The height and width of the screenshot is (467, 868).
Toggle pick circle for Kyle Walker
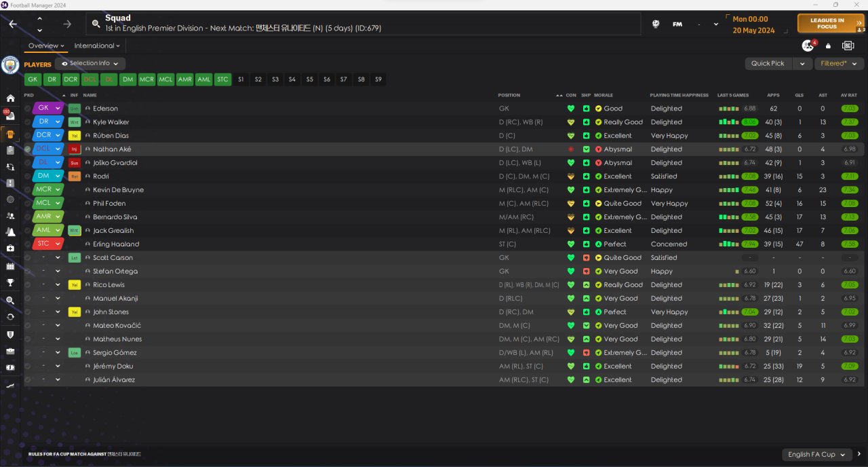(28, 122)
